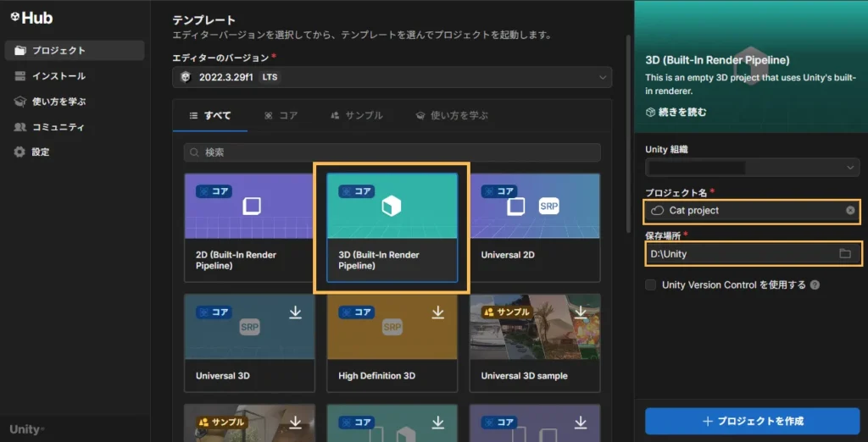Click the コア badge on Universal 2D template
The height and width of the screenshot is (442, 868).
click(x=498, y=191)
